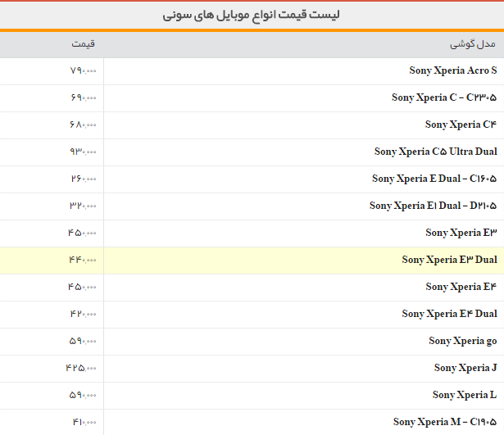Image resolution: width=504 pixels, height=435 pixels.
Task: Select the Sony Xperia Acro S model name
Action: (453, 70)
